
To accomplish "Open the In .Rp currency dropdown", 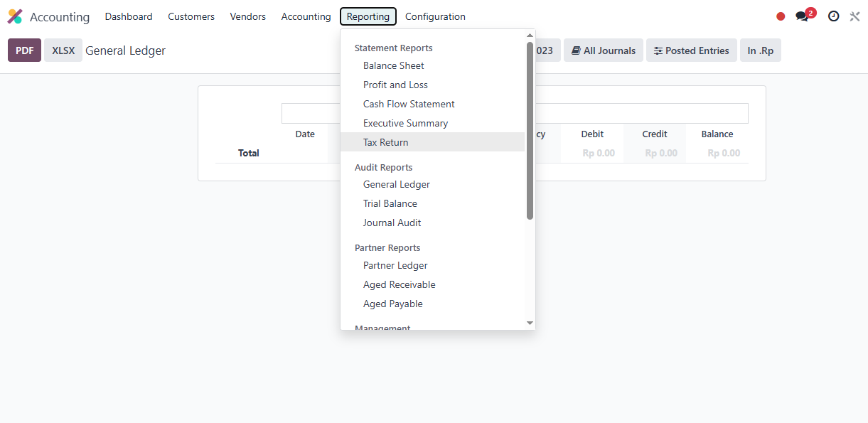I will tap(760, 50).
